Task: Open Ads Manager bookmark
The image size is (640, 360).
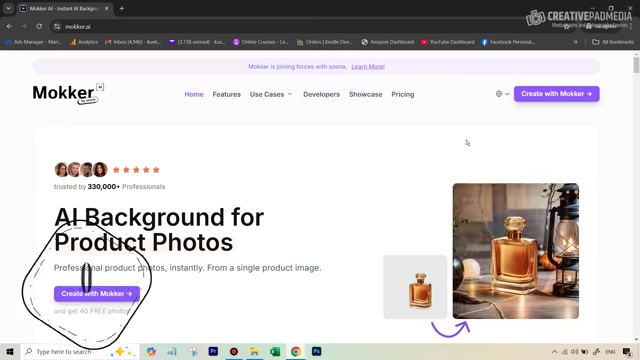Action: 33,42
